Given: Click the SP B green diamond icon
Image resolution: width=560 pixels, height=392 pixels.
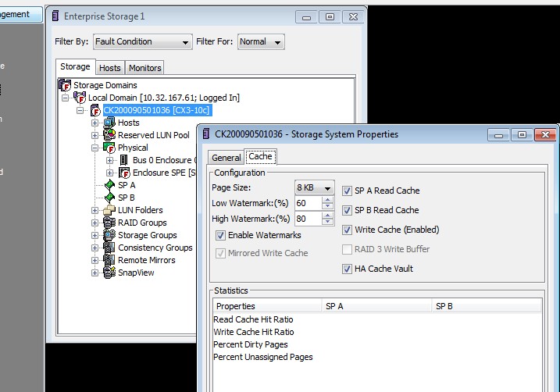Looking at the screenshot, I should coord(109,198).
